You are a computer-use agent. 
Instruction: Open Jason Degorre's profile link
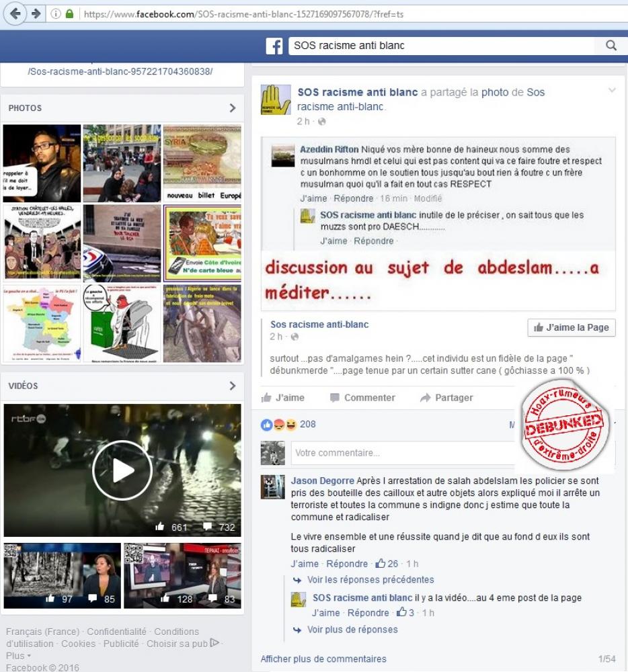tap(323, 481)
